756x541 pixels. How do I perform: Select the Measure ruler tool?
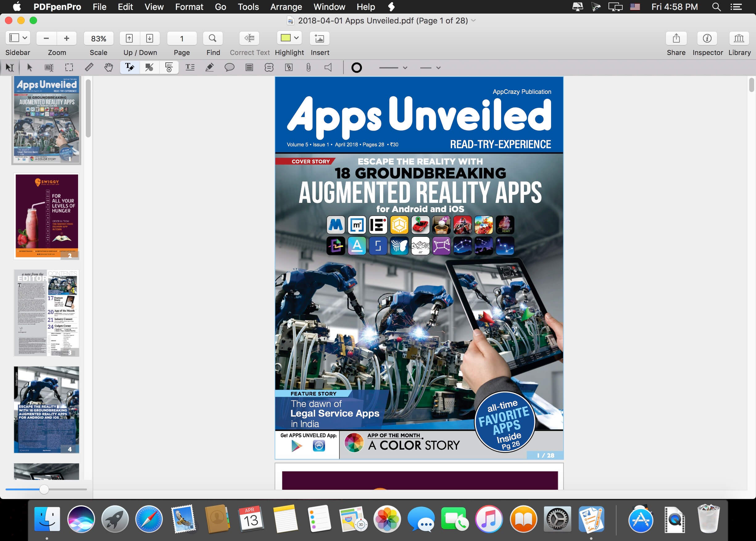[89, 68]
